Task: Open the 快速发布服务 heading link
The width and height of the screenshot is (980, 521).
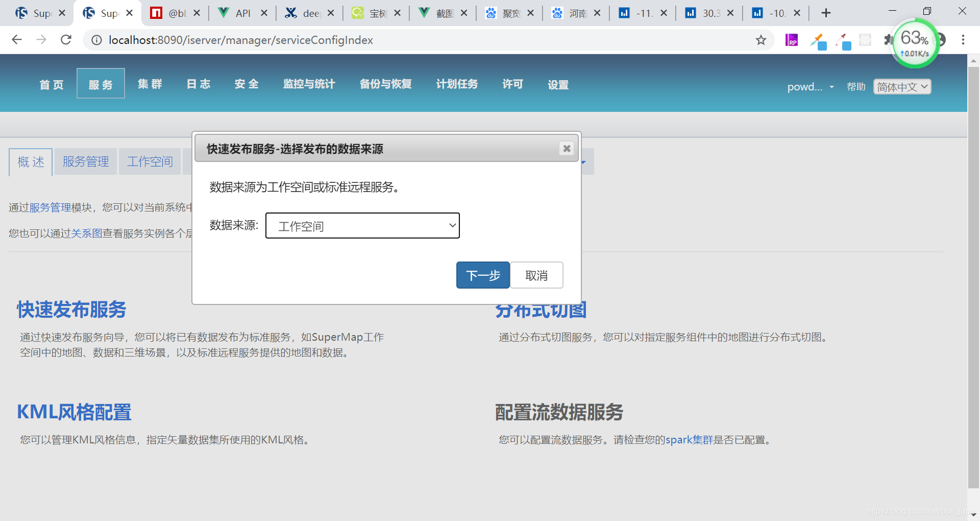Action: [x=71, y=310]
